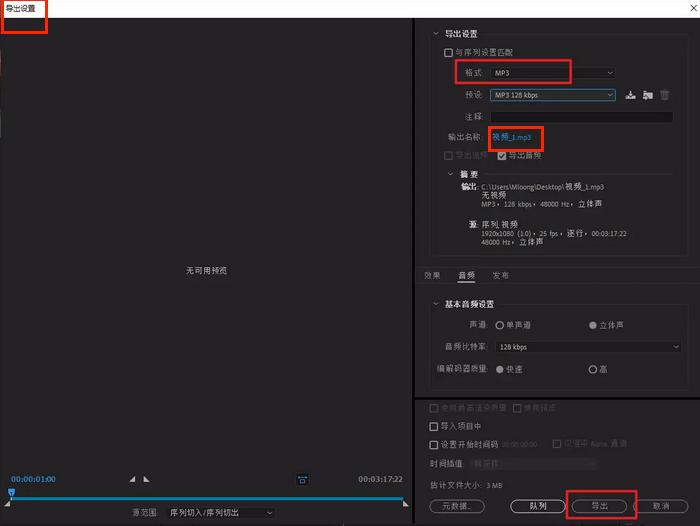This screenshot has width=700, height=526.
Task: Select the 快速 codec quality radio button
Action: pyautogui.click(x=500, y=369)
